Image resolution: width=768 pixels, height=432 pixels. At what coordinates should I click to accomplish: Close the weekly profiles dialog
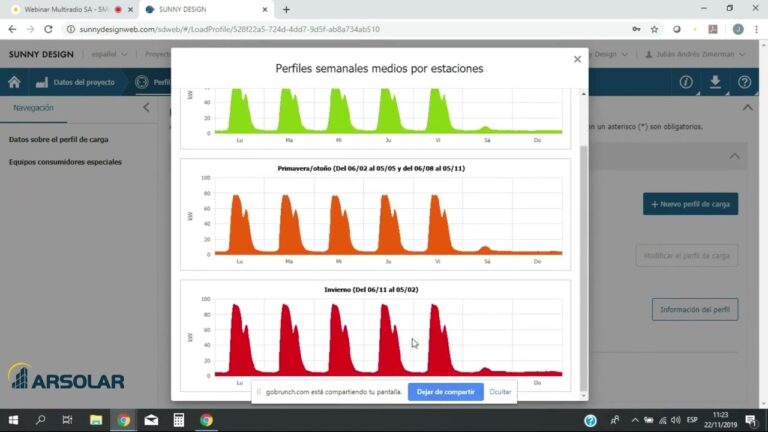click(x=577, y=59)
